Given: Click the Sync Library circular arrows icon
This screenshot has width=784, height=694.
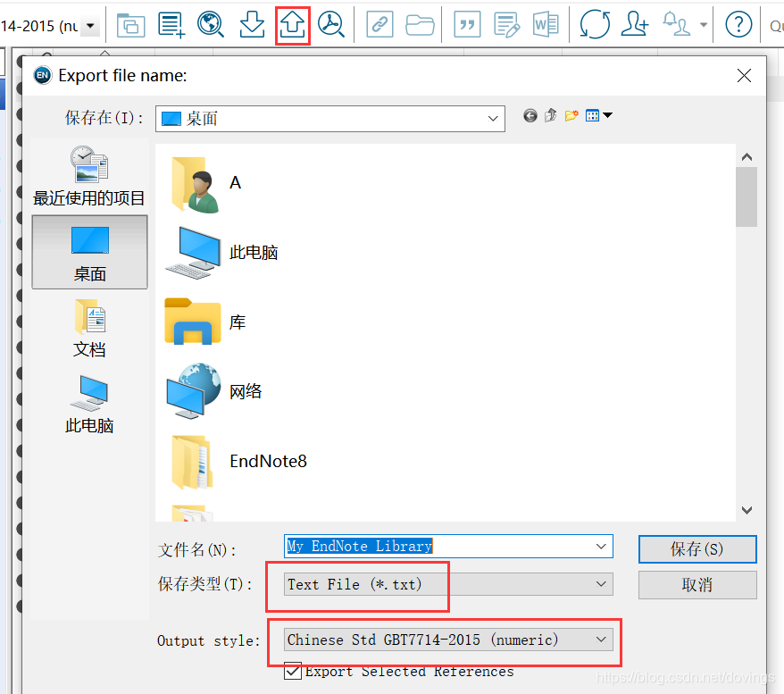Looking at the screenshot, I should 595,24.
